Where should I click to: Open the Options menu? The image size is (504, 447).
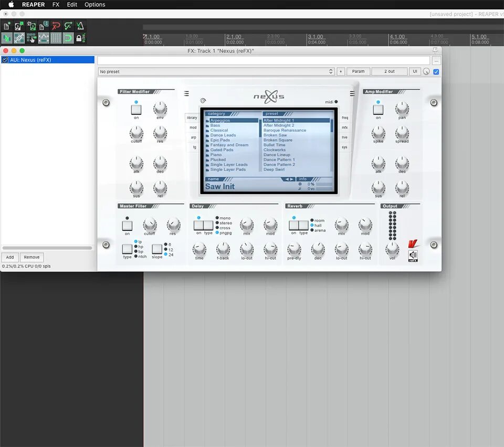pyautogui.click(x=95, y=5)
